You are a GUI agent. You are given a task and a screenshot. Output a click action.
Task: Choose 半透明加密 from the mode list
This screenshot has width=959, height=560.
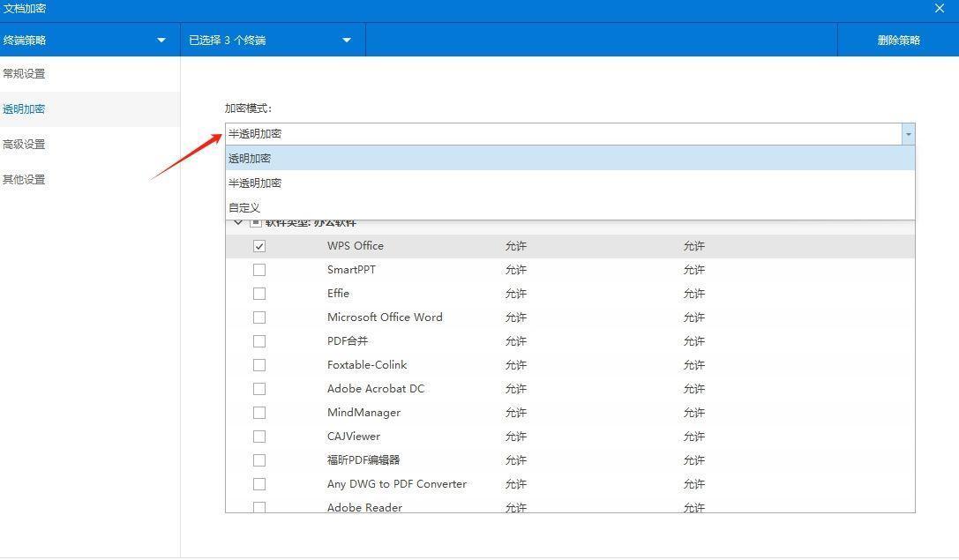click(x=256, y=183)
